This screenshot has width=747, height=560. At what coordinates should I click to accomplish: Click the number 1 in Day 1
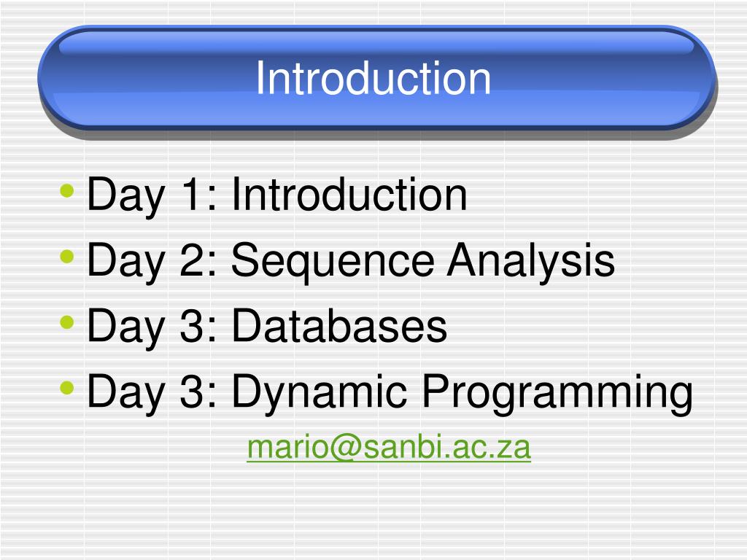(190, 194)
